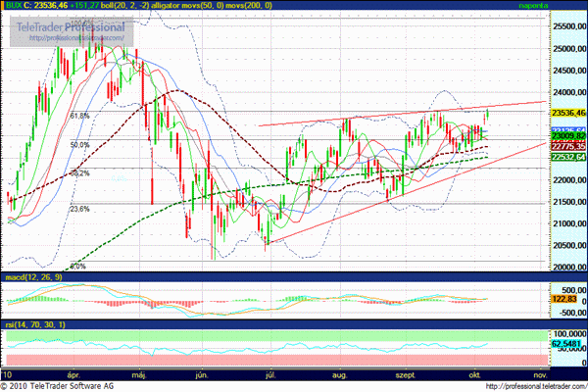Click the aug. month marker on time axis

pyautogui.click(x=340, y=374)
